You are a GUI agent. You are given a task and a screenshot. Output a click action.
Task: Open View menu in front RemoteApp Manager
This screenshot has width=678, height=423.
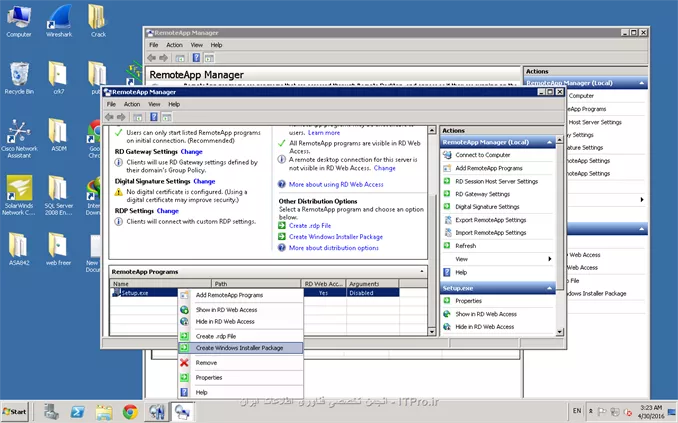(154, 104)
